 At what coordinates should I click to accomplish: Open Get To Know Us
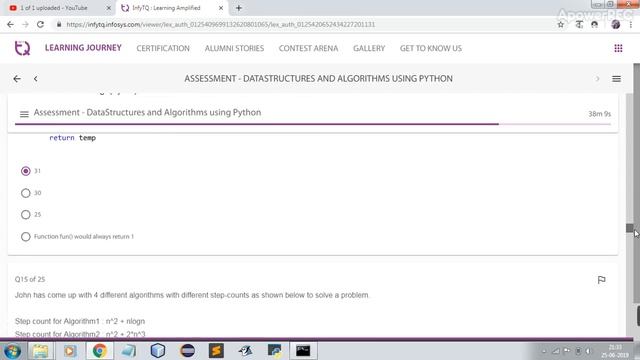pos(431,48)
